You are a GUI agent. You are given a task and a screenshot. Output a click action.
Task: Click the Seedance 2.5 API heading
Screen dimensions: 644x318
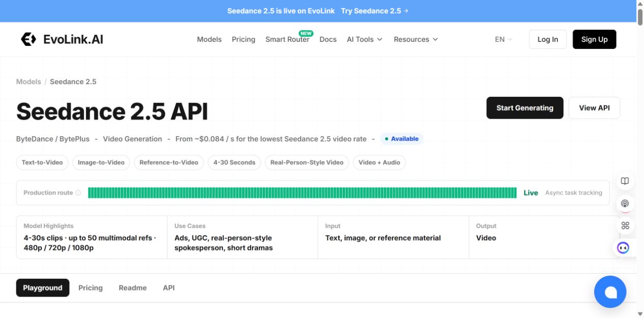(112, 111)
